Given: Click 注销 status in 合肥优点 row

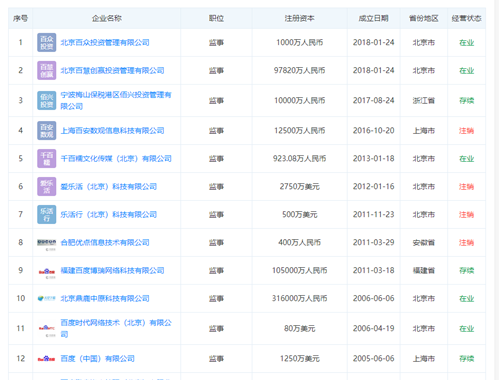Looking at the screenshot, I should (x=466, y=243).
